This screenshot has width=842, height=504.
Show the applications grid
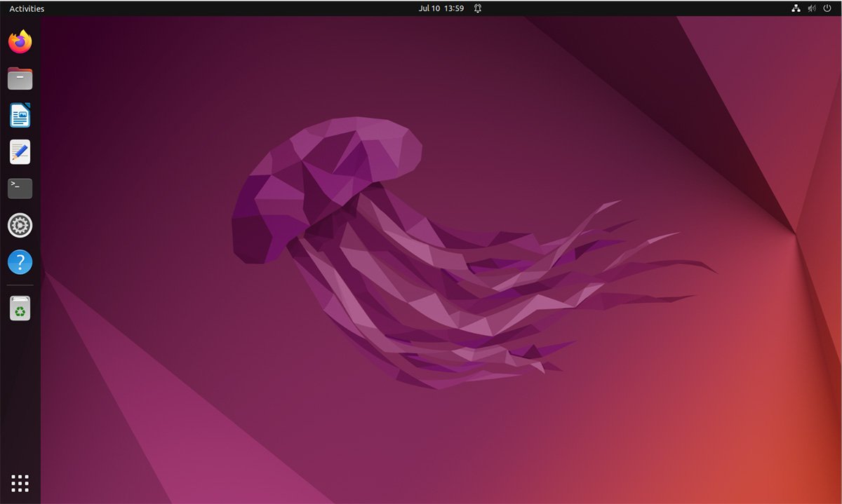point(20,482)
